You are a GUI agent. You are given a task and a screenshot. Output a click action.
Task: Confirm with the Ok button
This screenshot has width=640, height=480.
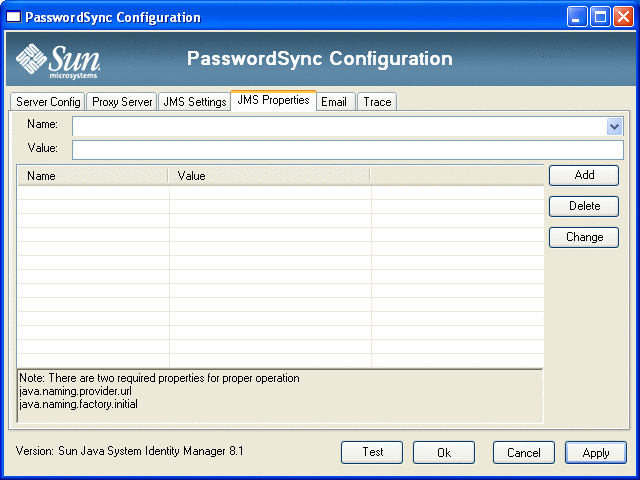coord(444,452)
